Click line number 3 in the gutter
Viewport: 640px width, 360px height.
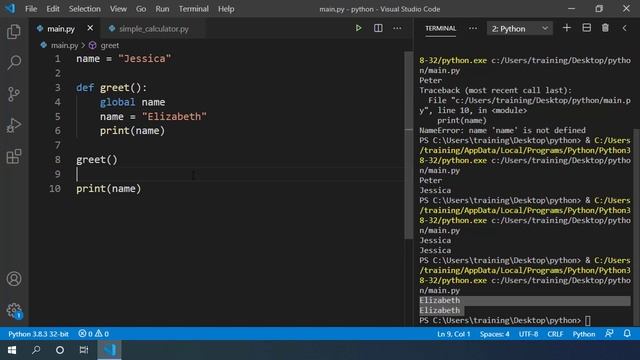pyautogui.click(x=58, y=88)
